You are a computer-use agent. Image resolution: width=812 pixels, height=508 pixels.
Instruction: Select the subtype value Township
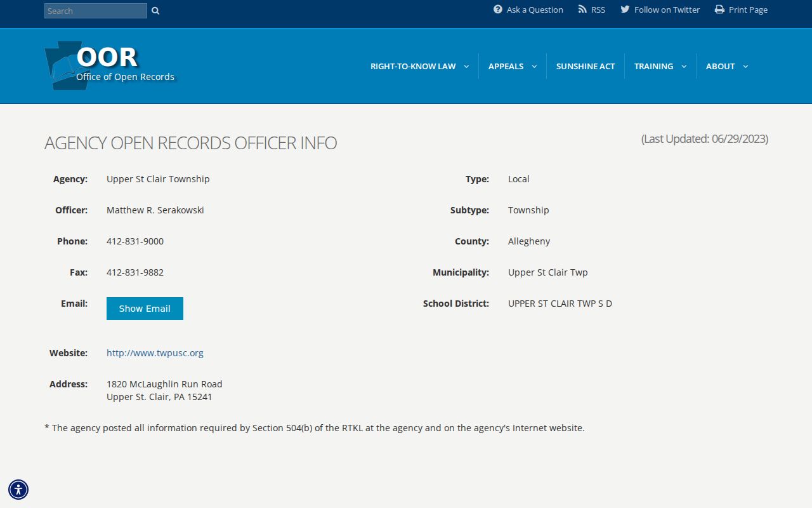pos(528,210)
